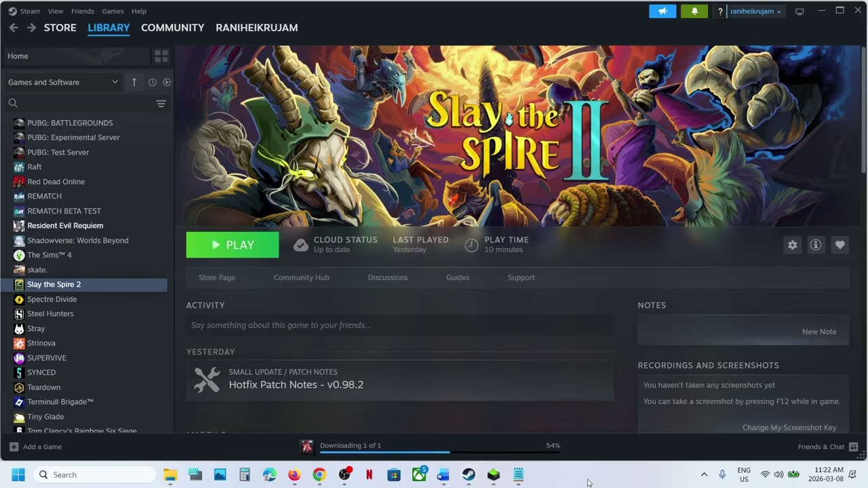Open the Help menu
The image size is (868, 488).
click(x=139, y=12)
